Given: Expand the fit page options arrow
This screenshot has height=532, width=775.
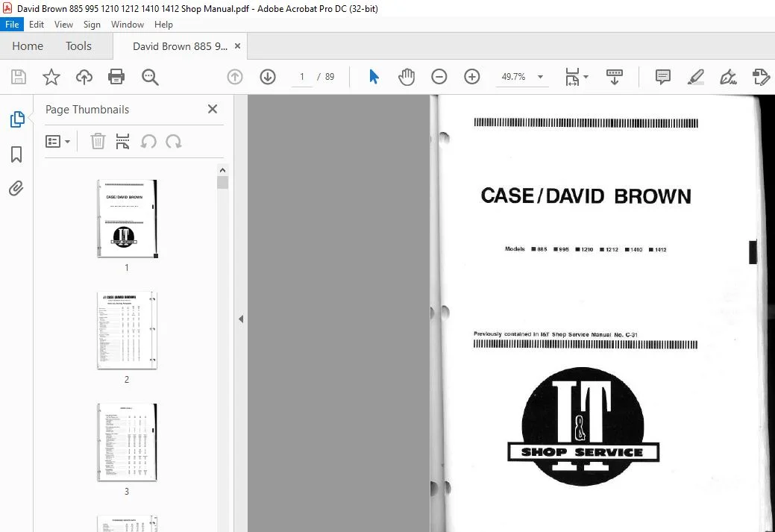Looking at the screenshot, I should pyautogui.click(x=586, y=77).
